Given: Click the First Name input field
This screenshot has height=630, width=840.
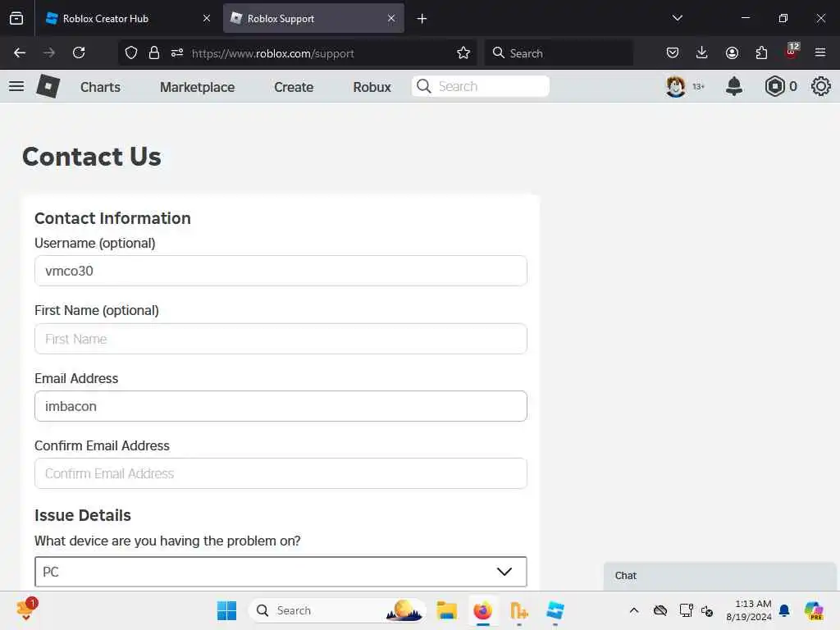Looking at the screenshot, I should click(281, 339).
